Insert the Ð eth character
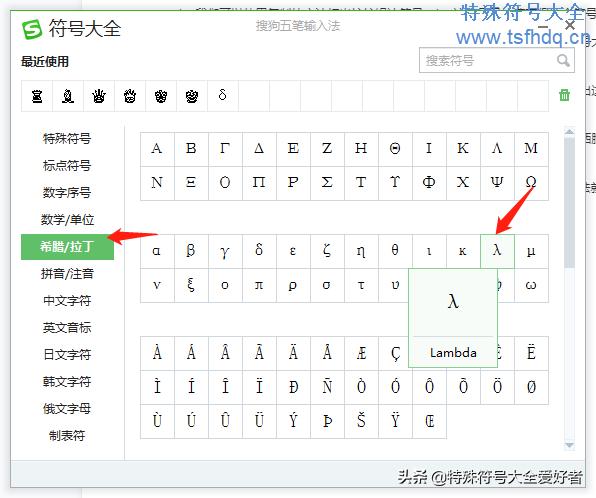The height and width of the screenshot is (498, 596). tap(293, 387)
